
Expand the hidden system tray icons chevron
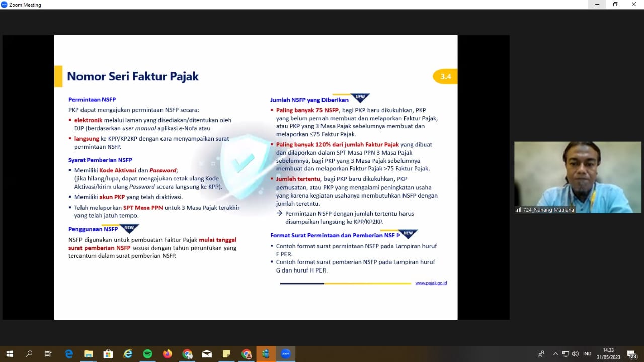pos(555,354)
